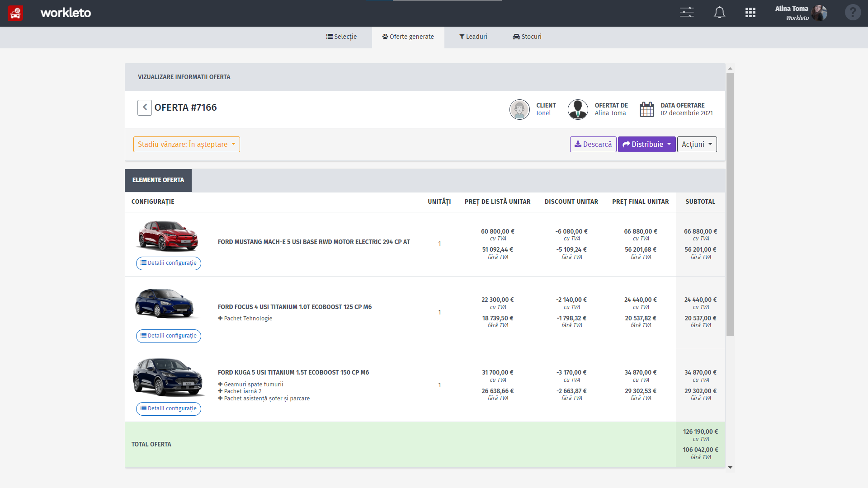This screenshot has width=868, height=488.
Task: Go back using the arrow beside OFERTA #7166
Action: 145,108
